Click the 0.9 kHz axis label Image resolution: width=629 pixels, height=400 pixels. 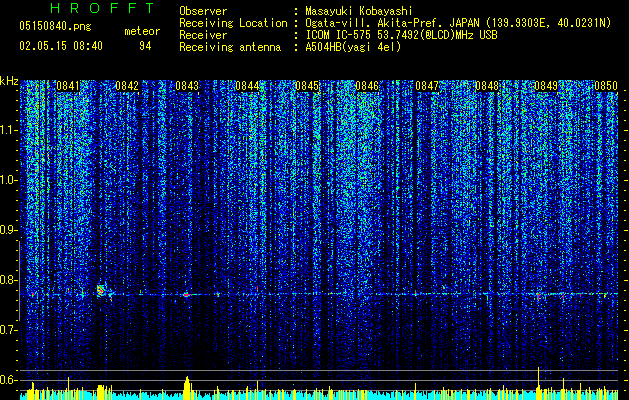tap(9, 230)
